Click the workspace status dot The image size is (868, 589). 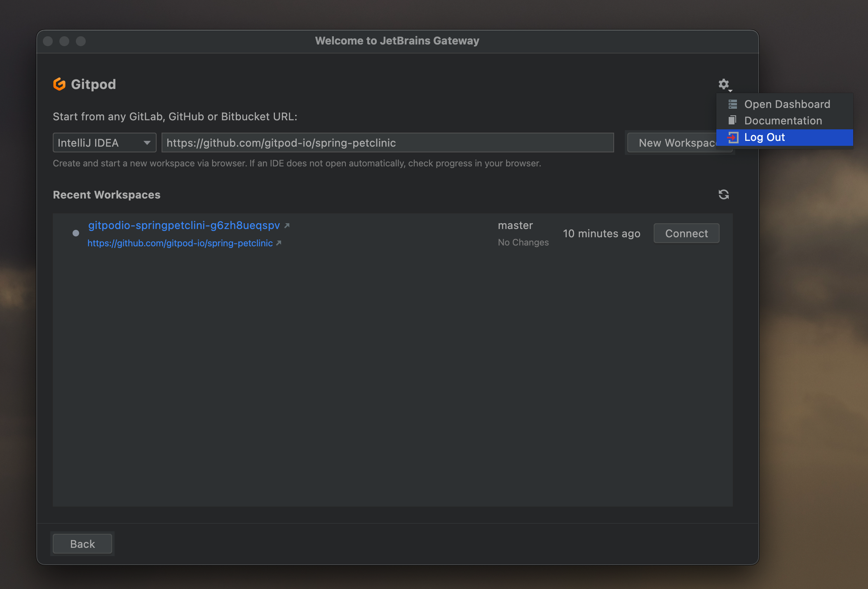[76, 233]
